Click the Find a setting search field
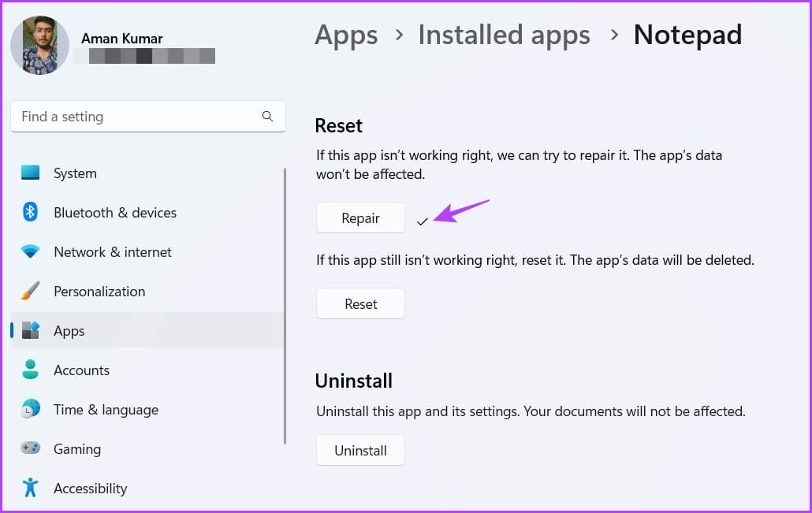The image size is (812, 513). point(148,117)
